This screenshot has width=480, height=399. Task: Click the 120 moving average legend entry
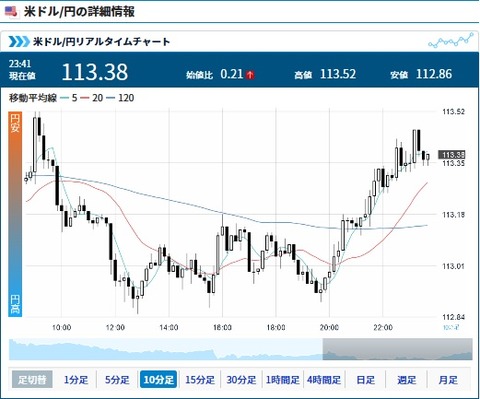click(x=121, y=98)
